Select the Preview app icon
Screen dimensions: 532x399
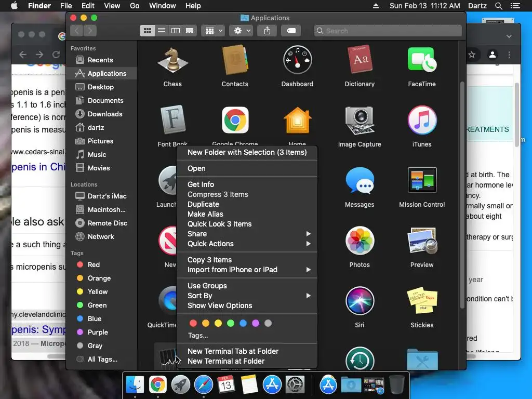tap(422, 241)
